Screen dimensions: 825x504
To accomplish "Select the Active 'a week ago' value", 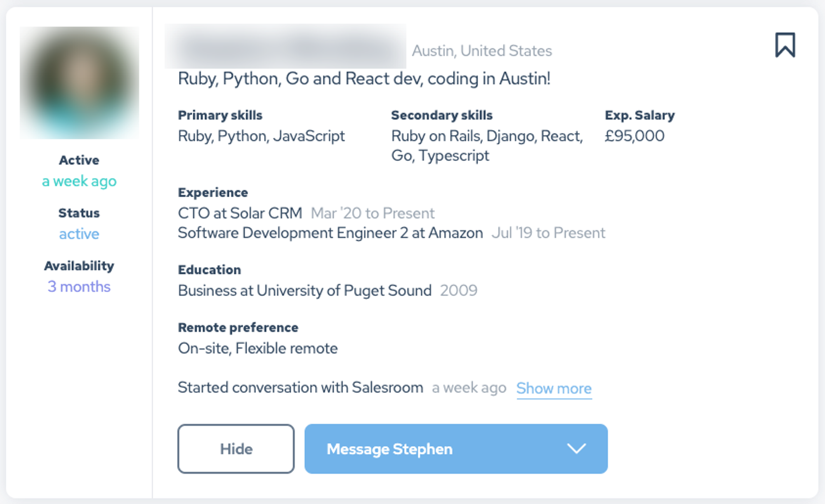I will click(x=79, y=181).
